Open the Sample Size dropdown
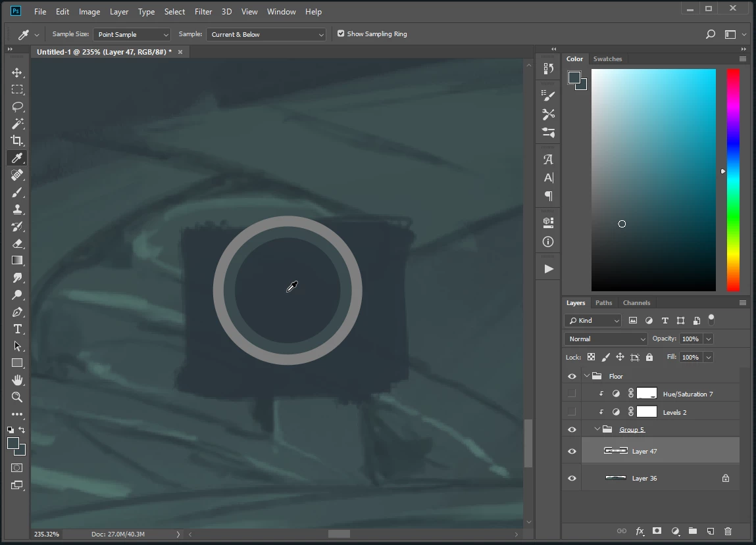756x545 pixels. tap(132, 34)
